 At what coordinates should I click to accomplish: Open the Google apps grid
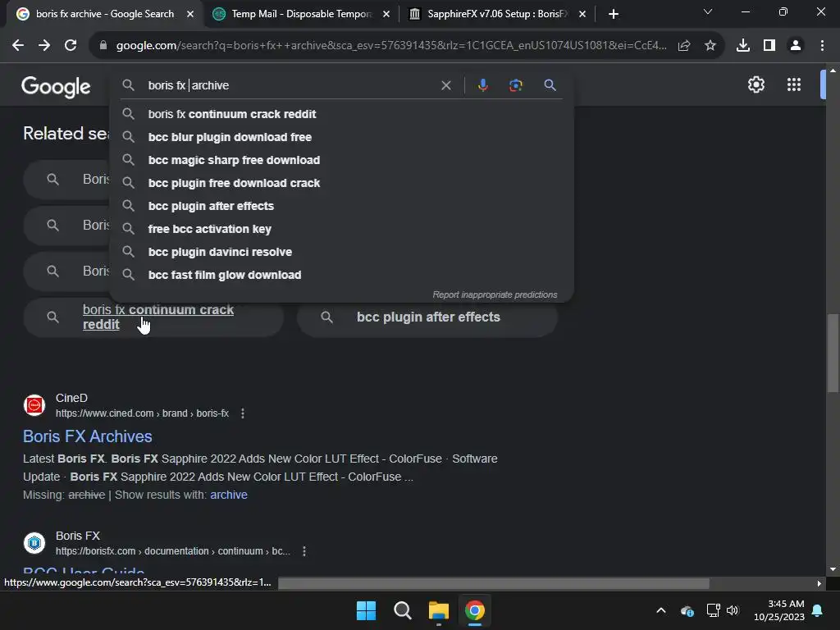click(x=794, y=84)
